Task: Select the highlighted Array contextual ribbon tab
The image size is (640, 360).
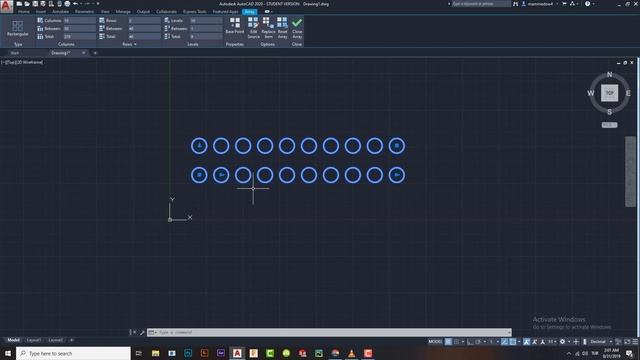Action: 249,12
